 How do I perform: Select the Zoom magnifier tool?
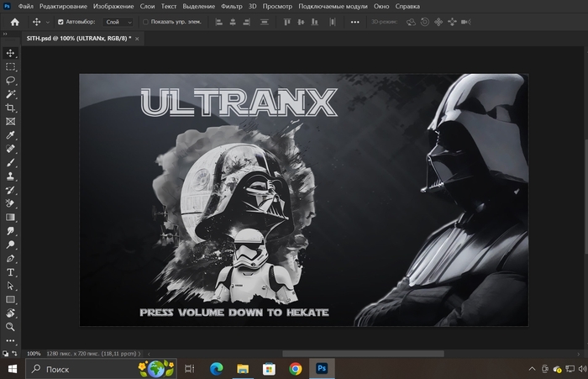pyautogui.click(x=11, y=327)
